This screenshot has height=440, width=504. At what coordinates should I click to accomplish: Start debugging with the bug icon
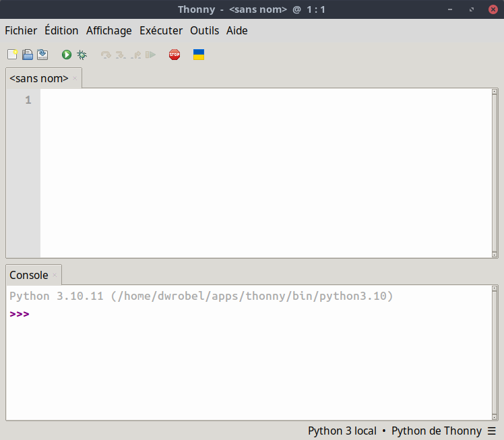pyautogui.click(x=82, y=55)
